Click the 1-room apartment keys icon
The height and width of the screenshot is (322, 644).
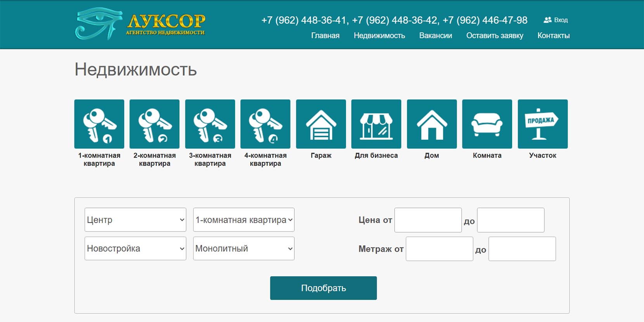pyautogui.click(x=99, y=124)
